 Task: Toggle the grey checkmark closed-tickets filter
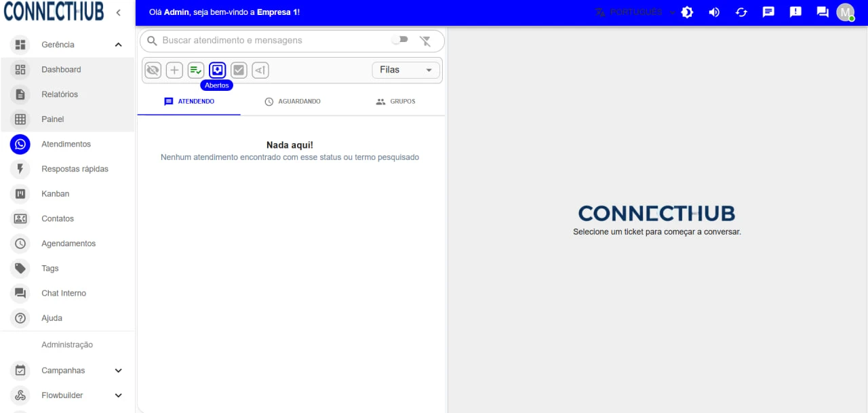pos(239,70)
